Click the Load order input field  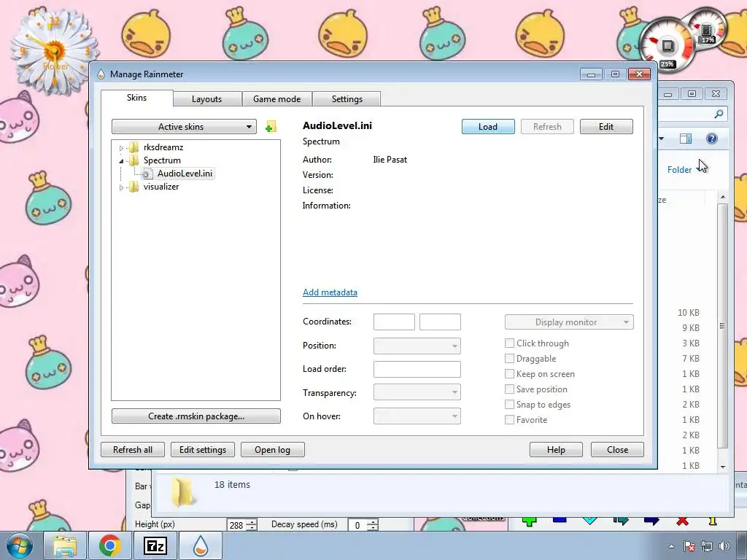pyautogui.click(x=417, y=369)
